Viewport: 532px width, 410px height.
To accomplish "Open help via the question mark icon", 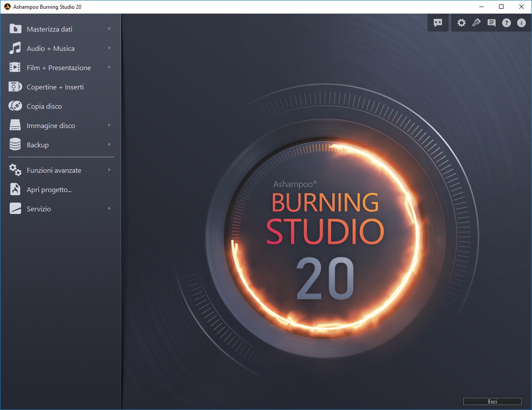I will pyautogui.click(x=507, y=23).
